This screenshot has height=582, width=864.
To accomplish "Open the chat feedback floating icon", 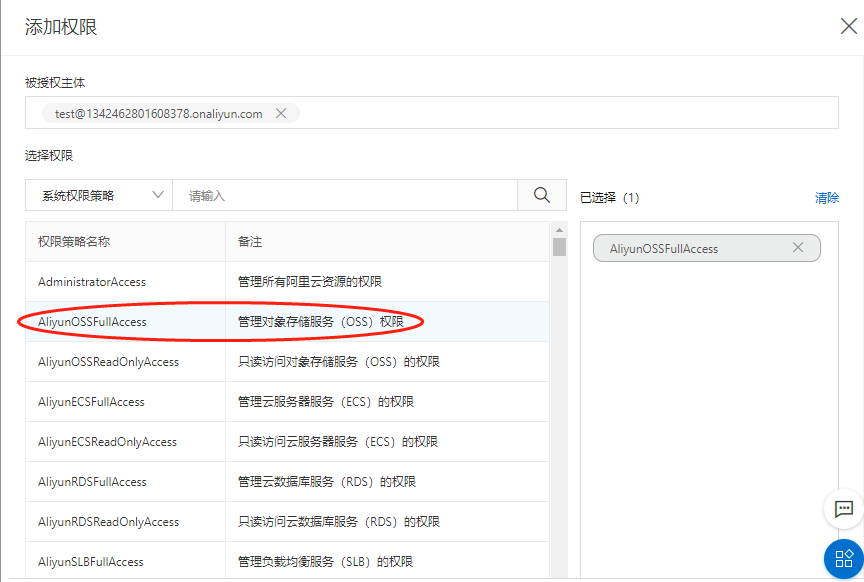I will point(843,508).
